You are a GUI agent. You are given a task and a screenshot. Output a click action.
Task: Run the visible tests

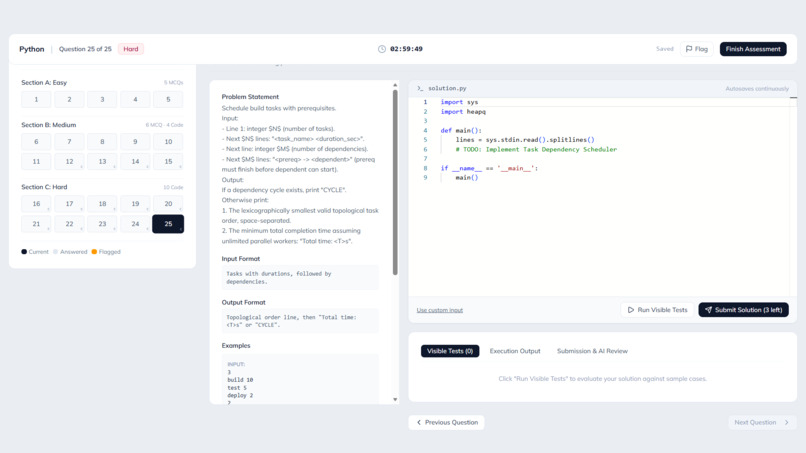[657, 310]
